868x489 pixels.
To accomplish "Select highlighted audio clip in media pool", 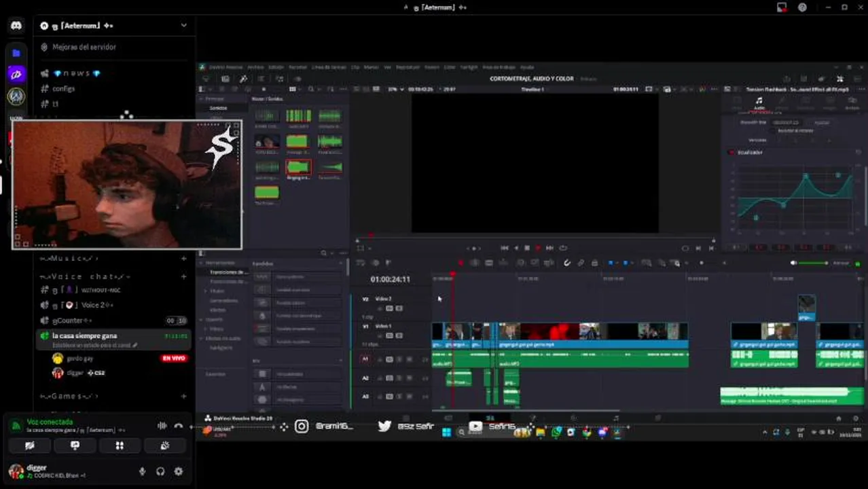I will (297, 167).
